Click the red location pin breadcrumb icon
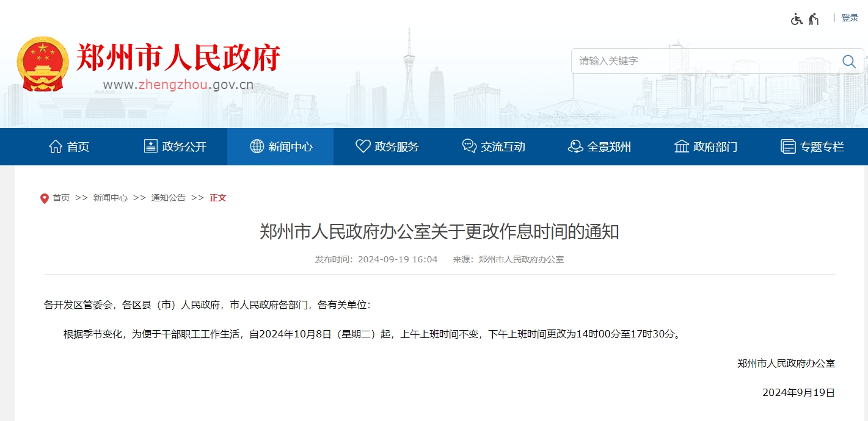This screenshot has height=421, width=868. [44, 198]
